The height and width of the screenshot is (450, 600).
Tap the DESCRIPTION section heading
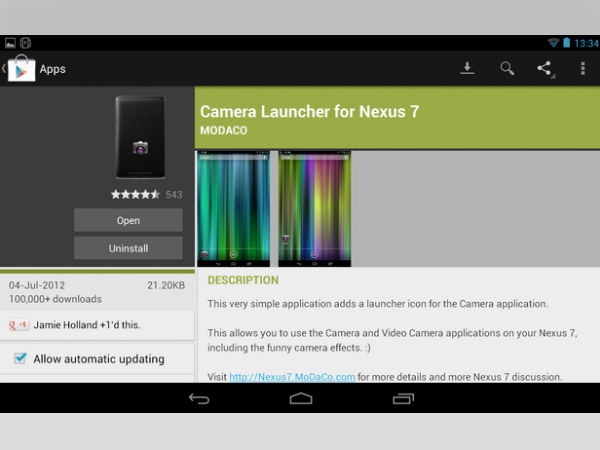243,280
